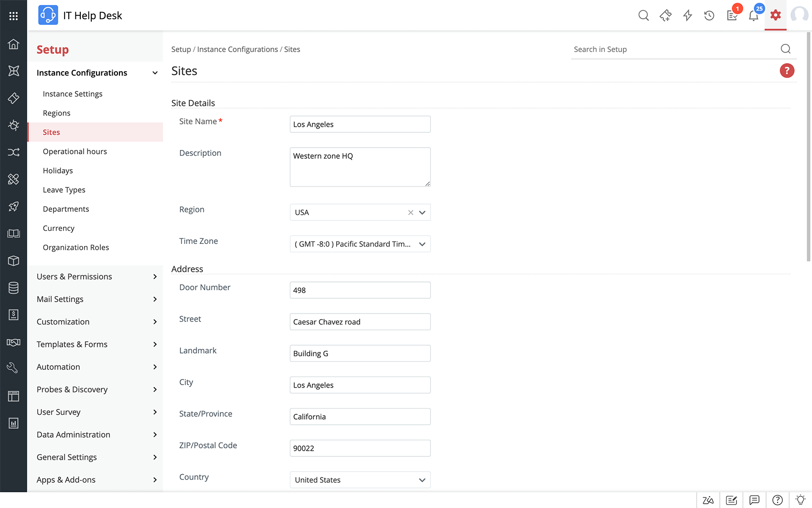
Task: Open the quick actions lightning icon
Action: pos(687,16)
